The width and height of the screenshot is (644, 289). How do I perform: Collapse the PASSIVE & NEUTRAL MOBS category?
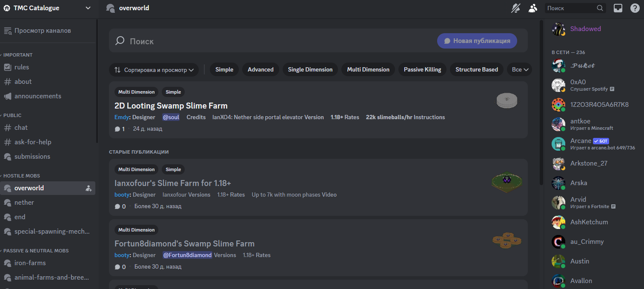pos(35,251)
